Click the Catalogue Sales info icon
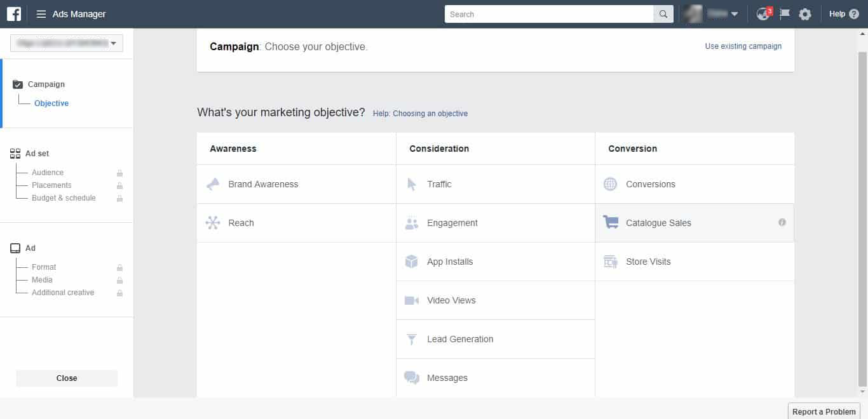Screen dimensions: 868x419 782,223
